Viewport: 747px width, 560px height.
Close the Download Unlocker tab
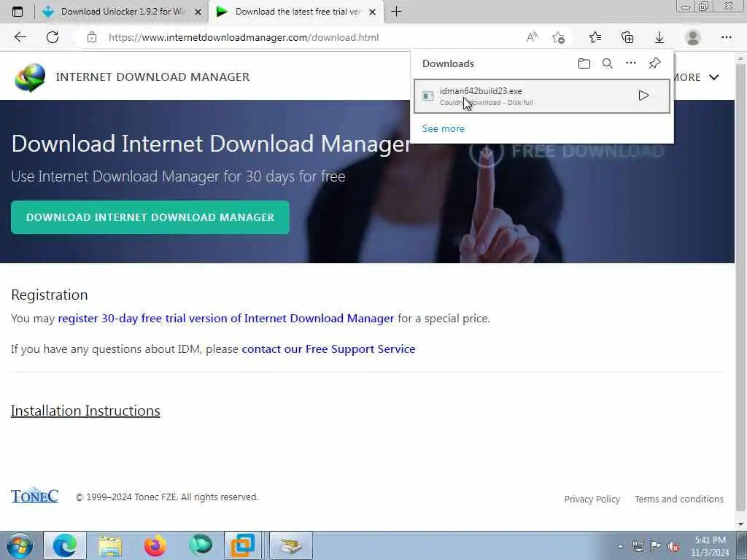[198, 12]
